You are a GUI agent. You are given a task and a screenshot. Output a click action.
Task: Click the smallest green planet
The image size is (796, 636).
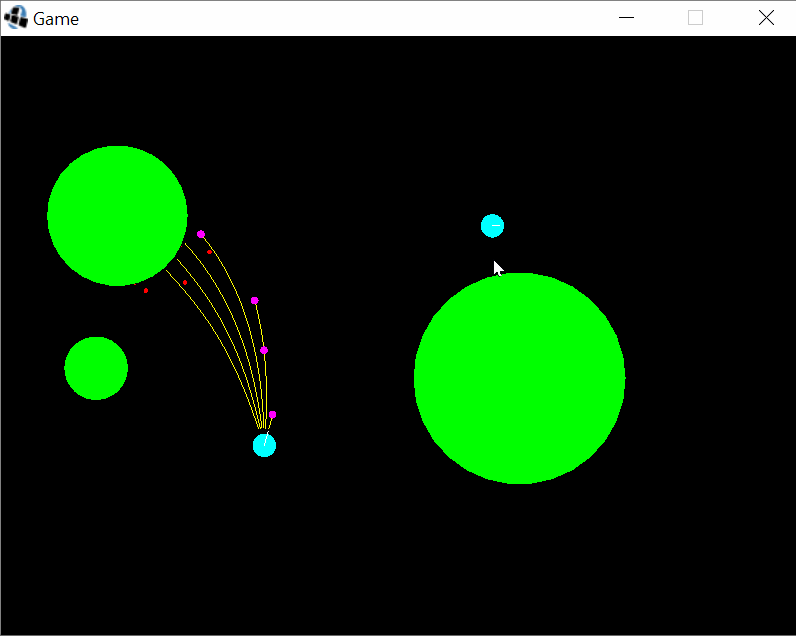point(96,368)
